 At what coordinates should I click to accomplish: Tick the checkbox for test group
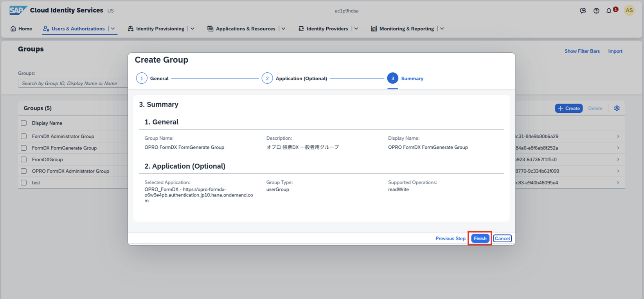coord(24,183)
